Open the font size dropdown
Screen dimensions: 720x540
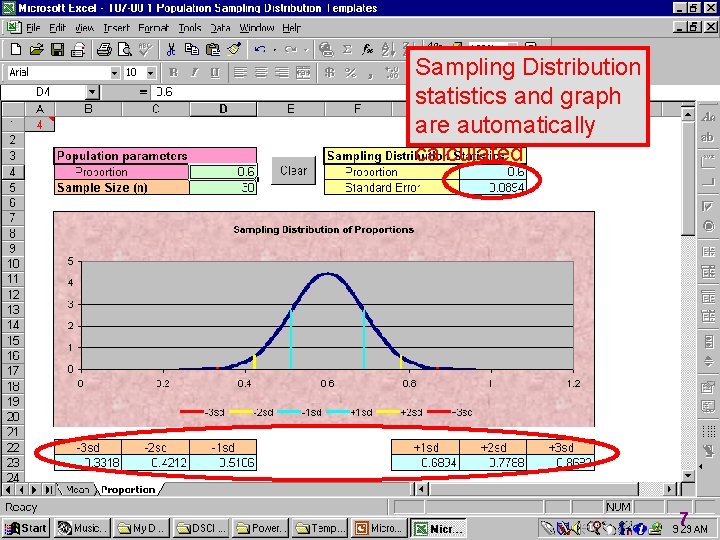pyautogui.click(x=151, y=73)
